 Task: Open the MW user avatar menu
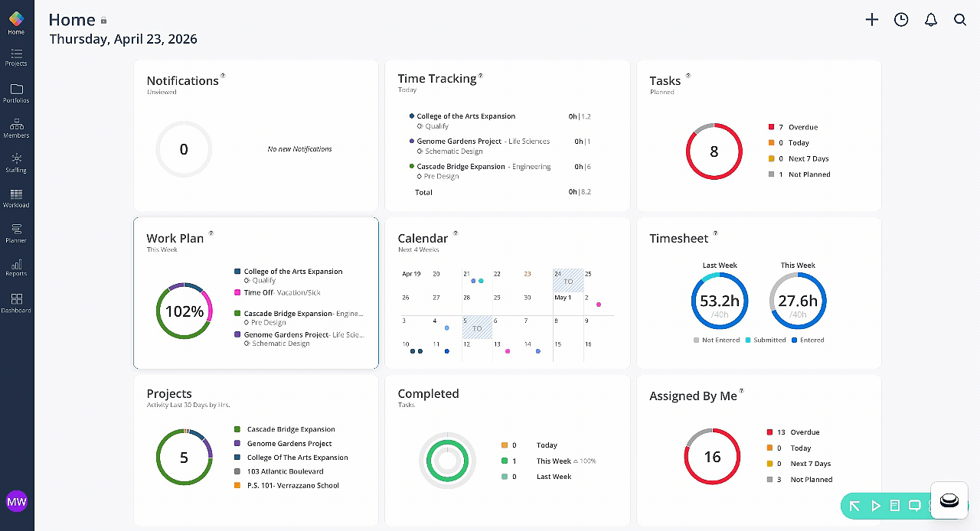[x=17, y=502]
